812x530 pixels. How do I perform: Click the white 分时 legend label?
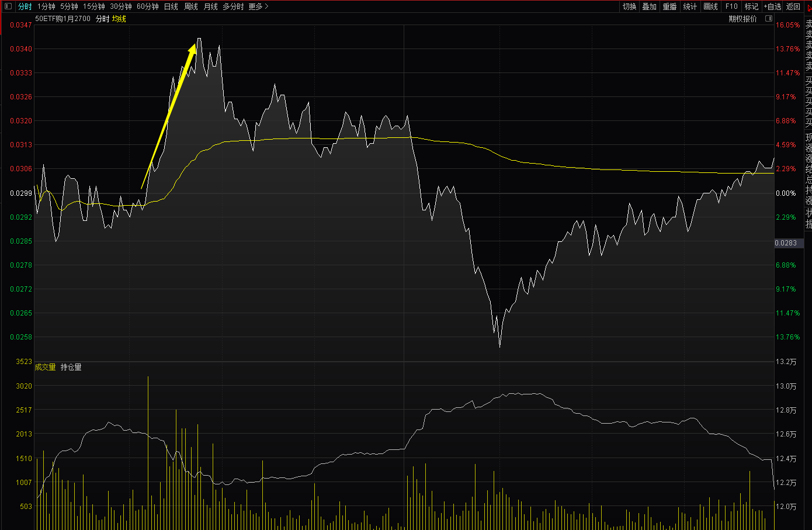click(102, 19)
